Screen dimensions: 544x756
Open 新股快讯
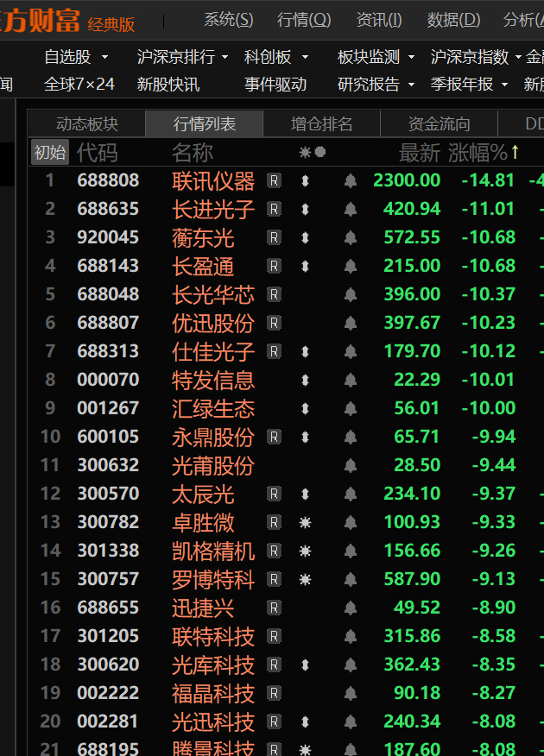coord(168,85)
